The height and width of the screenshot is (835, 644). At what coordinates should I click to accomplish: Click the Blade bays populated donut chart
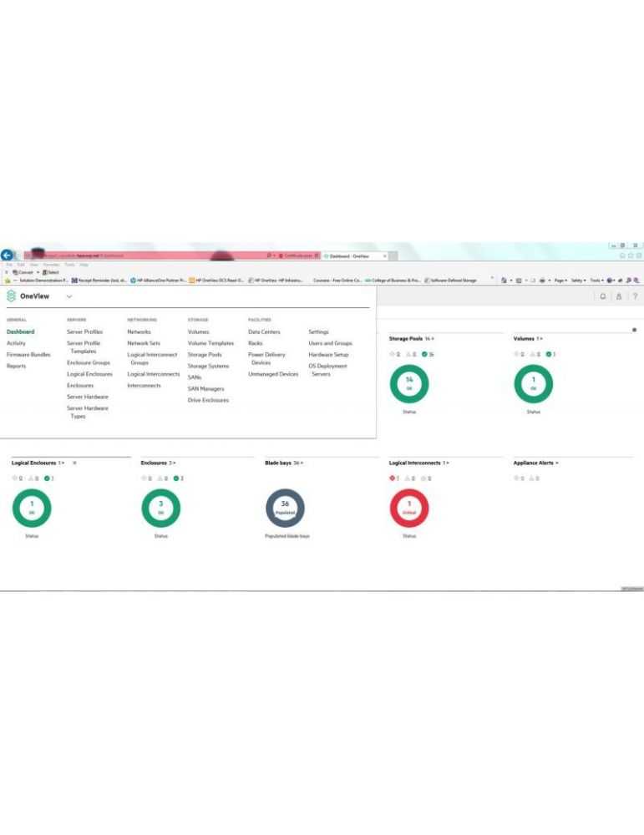click(285, 508)
